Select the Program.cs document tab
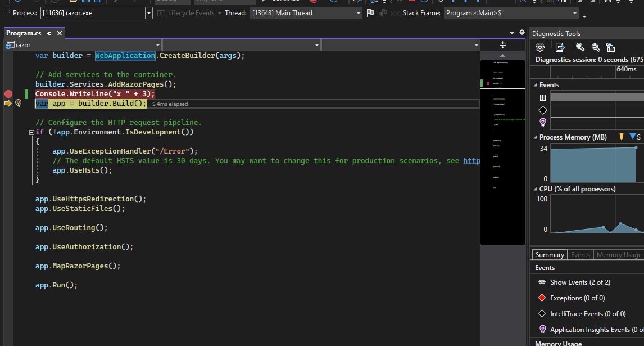Screen dimensions: 644x346 [24, 33]
